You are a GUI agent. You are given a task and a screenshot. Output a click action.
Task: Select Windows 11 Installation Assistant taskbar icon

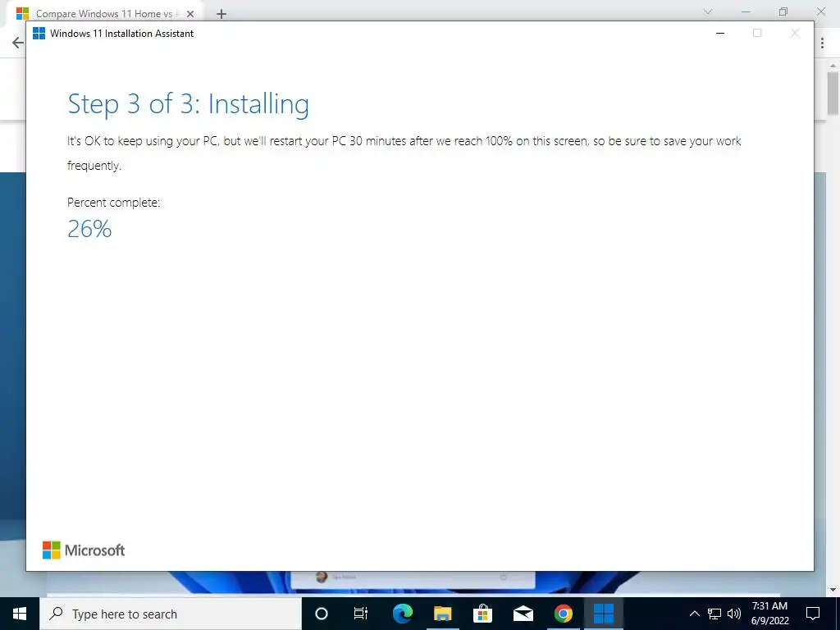(x=604, y=614)
